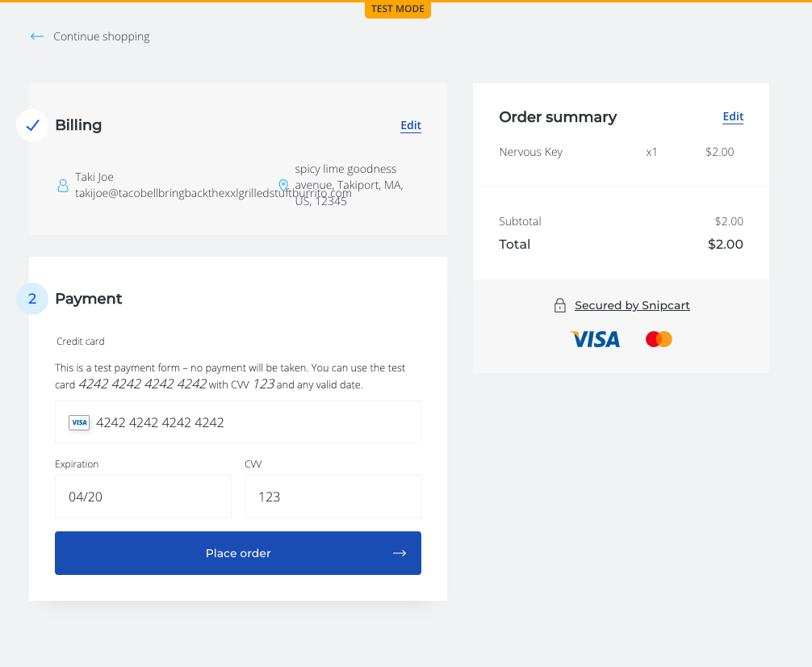
Task: Click the Subtotal label
Action: coord(520,221)
